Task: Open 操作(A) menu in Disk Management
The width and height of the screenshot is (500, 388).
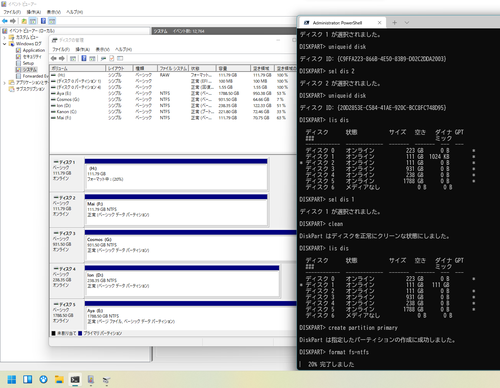Action: (83, 49)
